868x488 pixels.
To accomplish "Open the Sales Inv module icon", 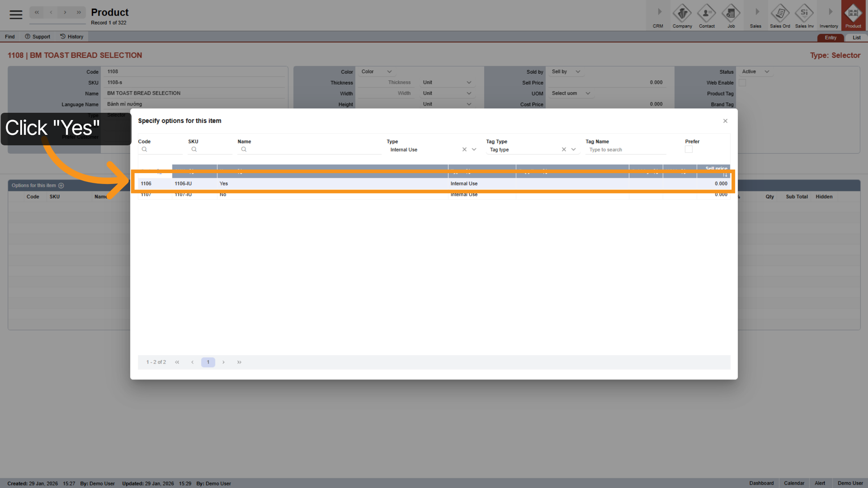I will coord(804,15).
